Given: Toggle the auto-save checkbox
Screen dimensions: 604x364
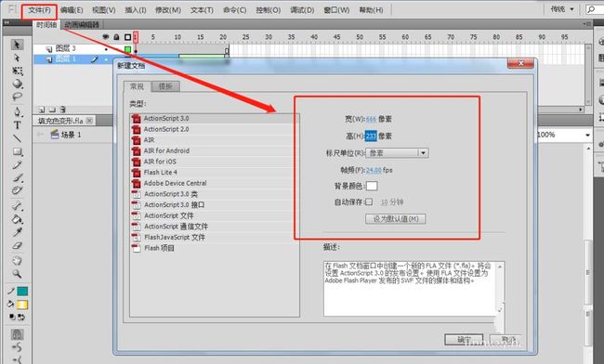Looking at the screenshot, I should (369, 201).
